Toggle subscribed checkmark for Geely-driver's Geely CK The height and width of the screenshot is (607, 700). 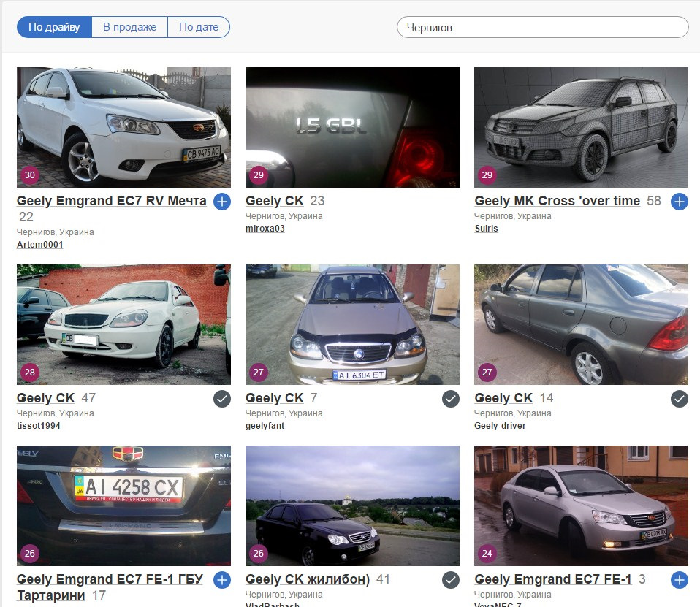[x=679, y=399]
